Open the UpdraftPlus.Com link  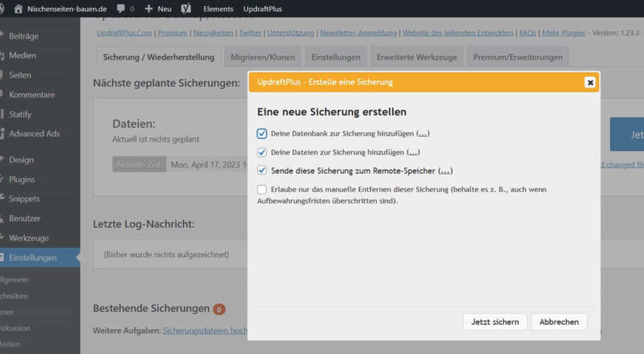tap(124, 33)
